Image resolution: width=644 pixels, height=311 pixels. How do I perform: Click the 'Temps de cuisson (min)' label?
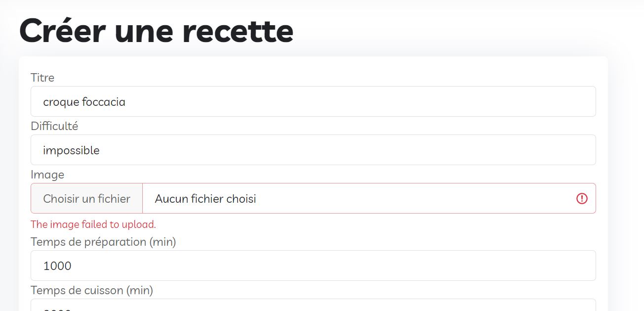point(92,290)
